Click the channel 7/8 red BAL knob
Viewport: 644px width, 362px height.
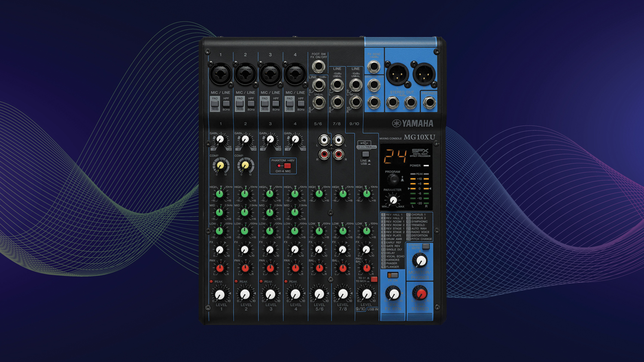343,268
